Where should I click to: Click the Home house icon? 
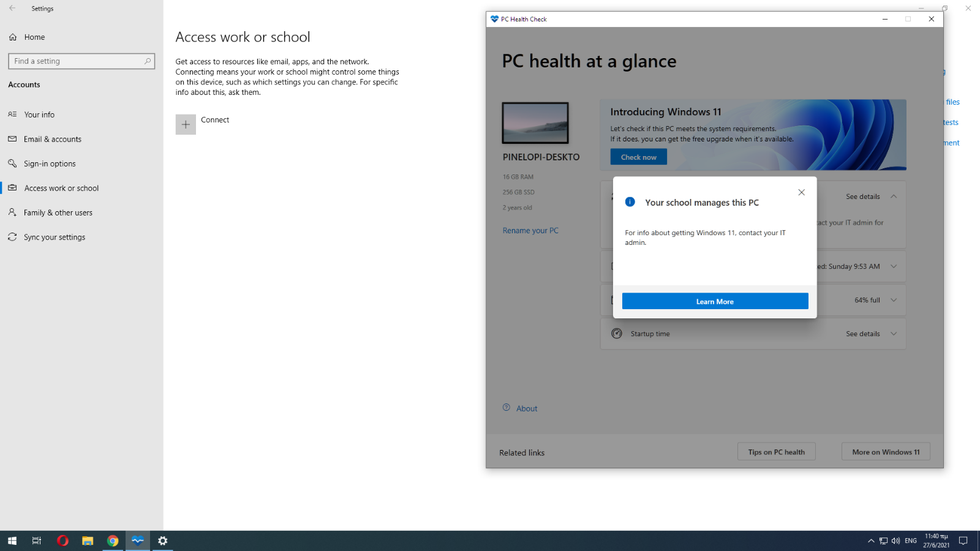[13, 37]
